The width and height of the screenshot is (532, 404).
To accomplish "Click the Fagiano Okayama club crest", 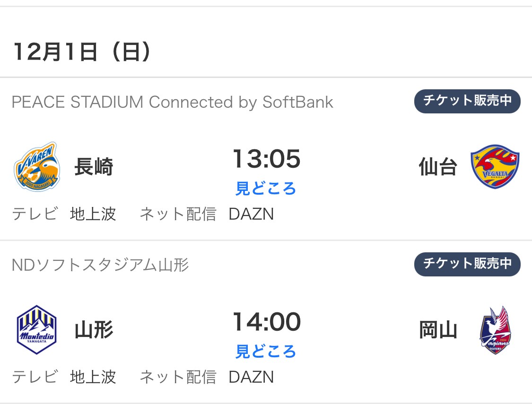I will pyautogui.click(x=495, y=330).
